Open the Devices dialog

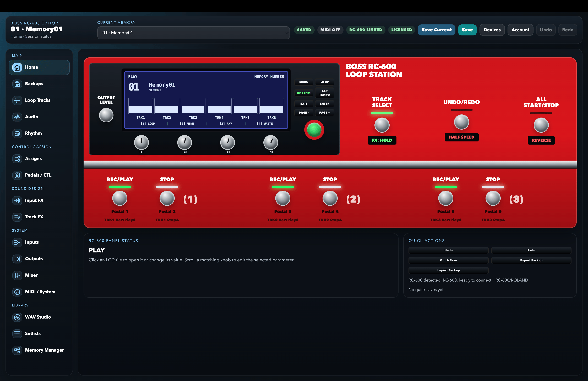point(492,30)
